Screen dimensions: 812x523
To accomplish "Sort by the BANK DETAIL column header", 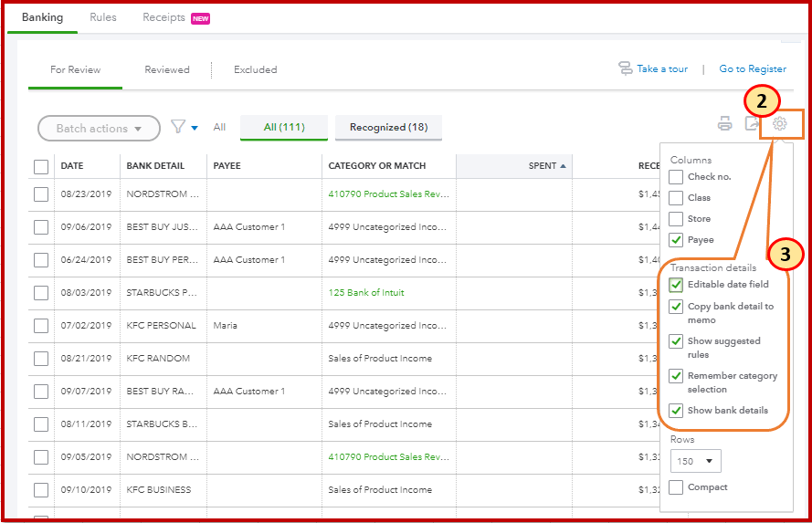I will tap(155, 166).
